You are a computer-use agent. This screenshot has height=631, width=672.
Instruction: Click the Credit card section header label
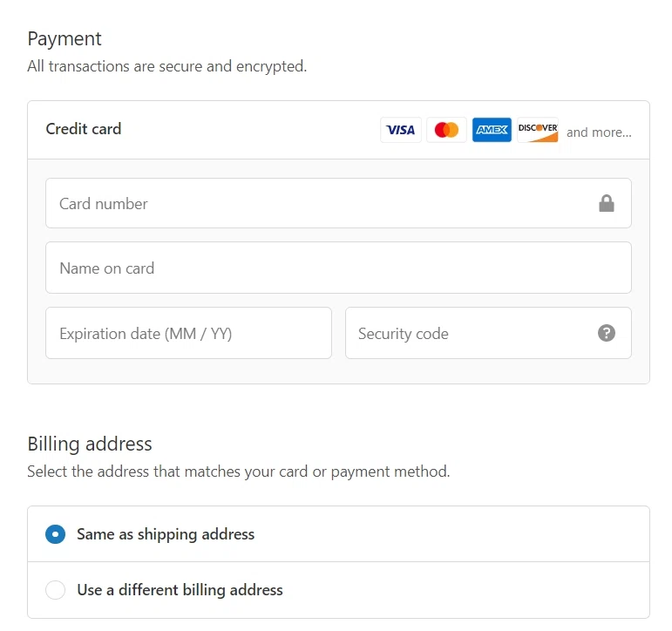84,129
